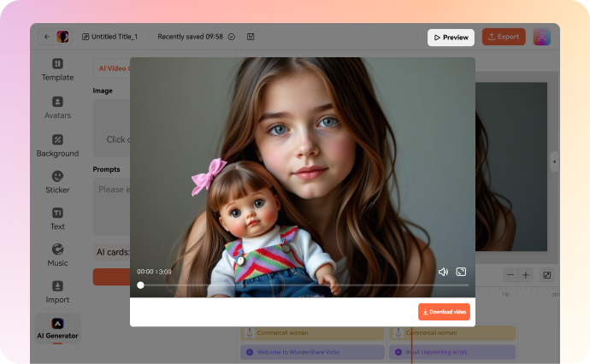
Task: Open the Background panel
Action: click(57, 146)
